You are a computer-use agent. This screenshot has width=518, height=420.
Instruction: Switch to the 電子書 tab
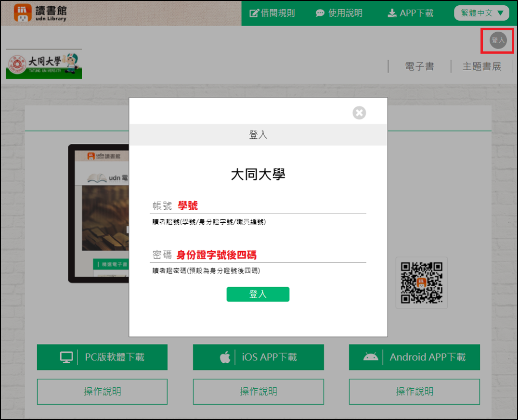coord(419,66)
